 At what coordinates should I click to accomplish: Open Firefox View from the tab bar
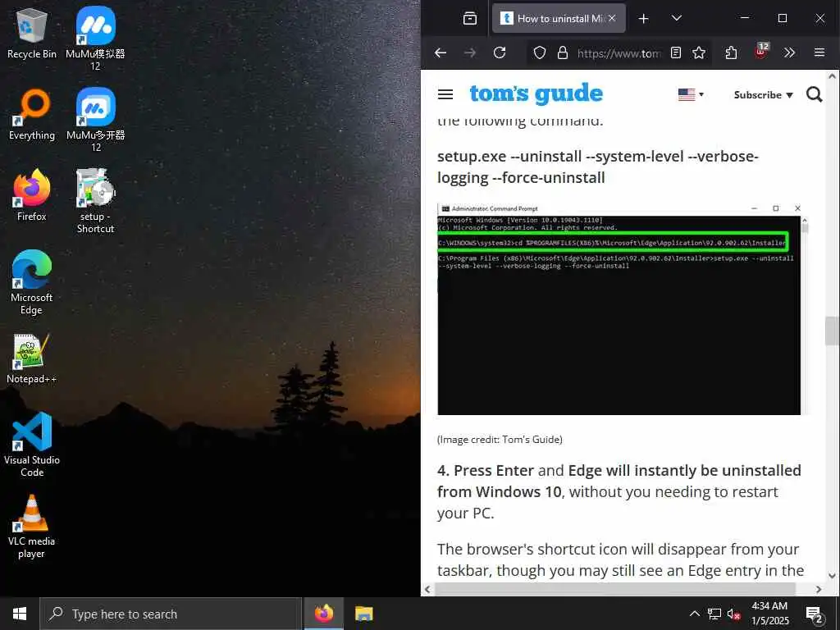pyautogui.click(x=470, y=19)
